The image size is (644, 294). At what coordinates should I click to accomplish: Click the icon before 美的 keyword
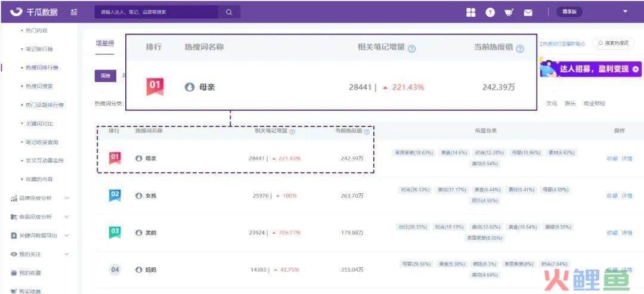coord(138,233)
